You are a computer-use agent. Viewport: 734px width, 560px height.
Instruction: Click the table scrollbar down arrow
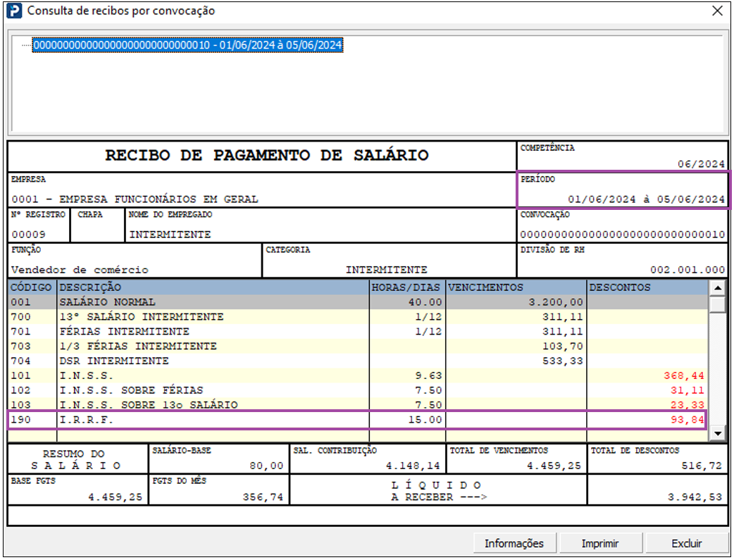tap(718, 434)
